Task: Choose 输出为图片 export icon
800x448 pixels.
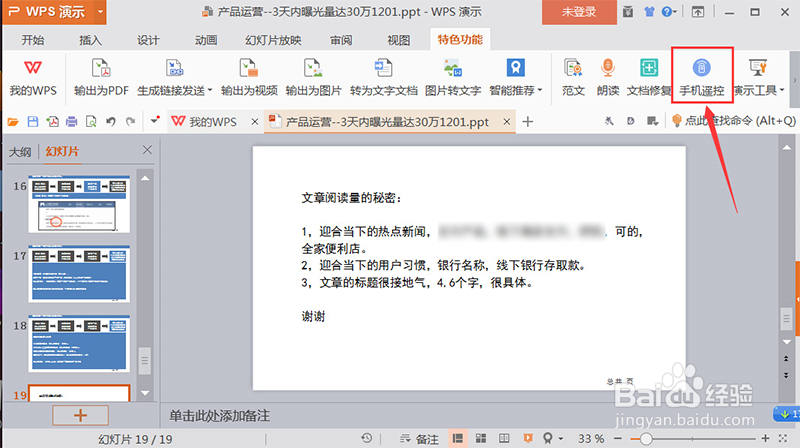Action: (313, 68)
